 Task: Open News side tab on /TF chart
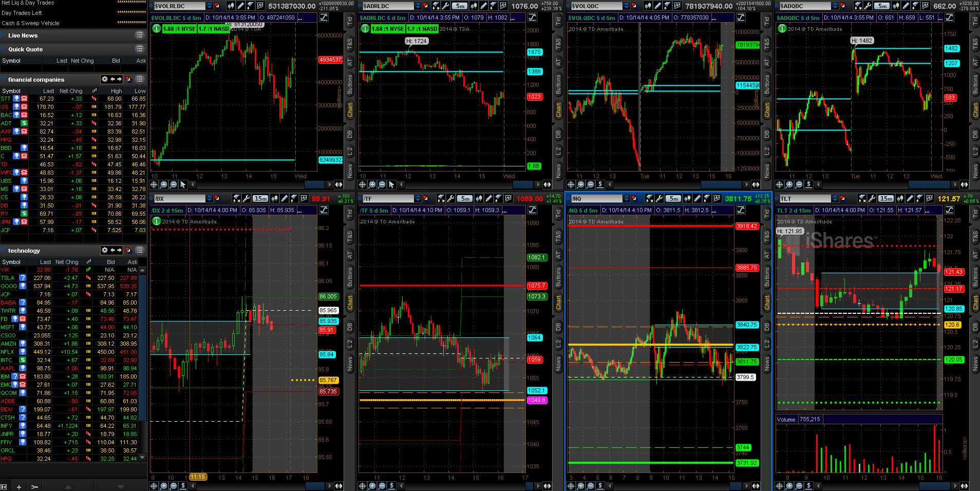click(x=558, y=364)
